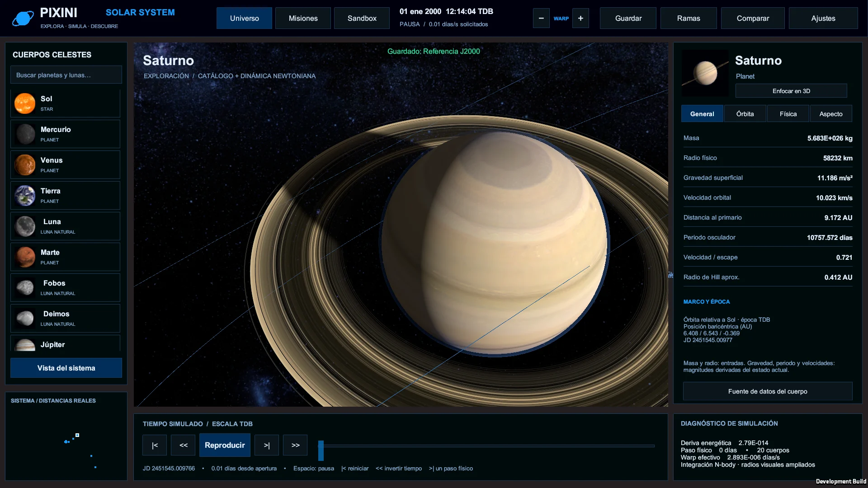This screenshot has height=488, width=868.
Task: Switch to the Aspecto tab
Action: [x=831, y=114]
